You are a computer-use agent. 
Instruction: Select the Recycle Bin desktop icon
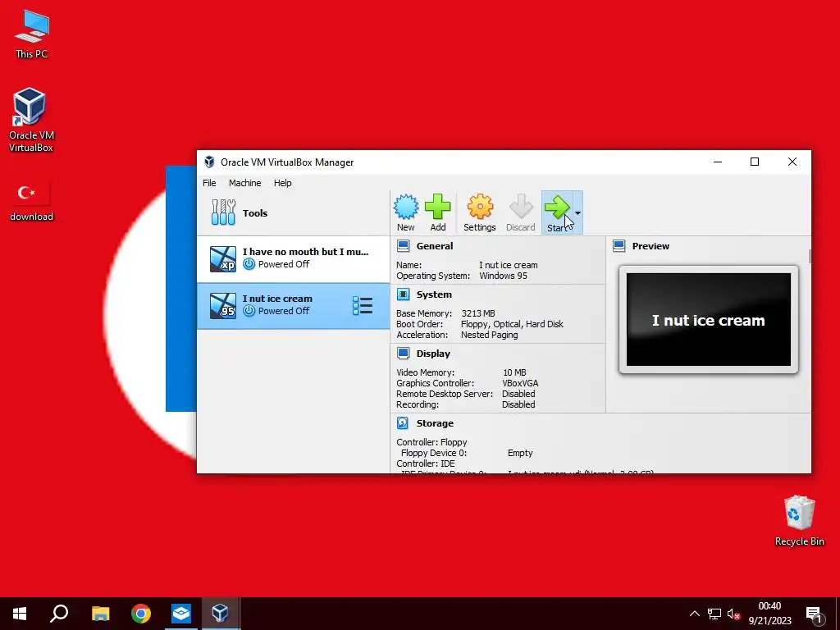tap(799, 521)
